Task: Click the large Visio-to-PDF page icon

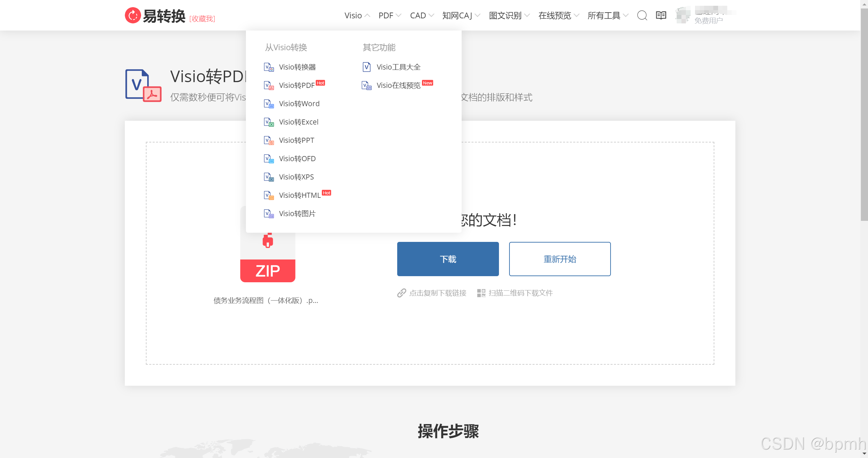Action: [x=143, y=85]
